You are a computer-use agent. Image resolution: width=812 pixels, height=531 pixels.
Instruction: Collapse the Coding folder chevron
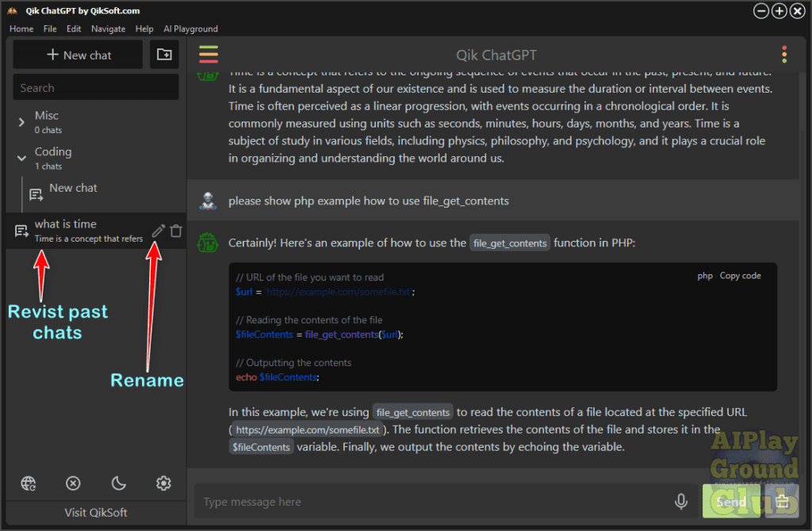[21, 158]
